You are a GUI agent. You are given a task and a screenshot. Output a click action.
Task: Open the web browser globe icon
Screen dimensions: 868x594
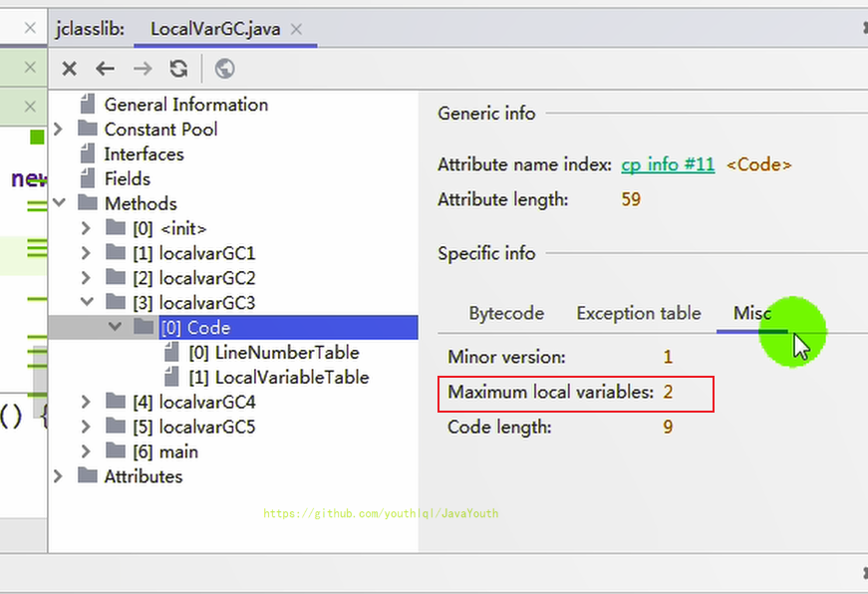[x=224, y=69]
